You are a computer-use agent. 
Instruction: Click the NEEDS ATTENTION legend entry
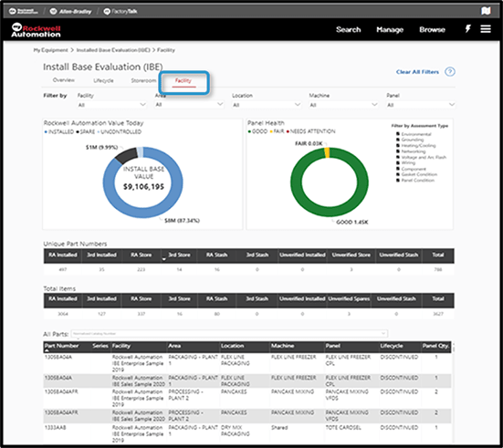(x=311, y=131)
